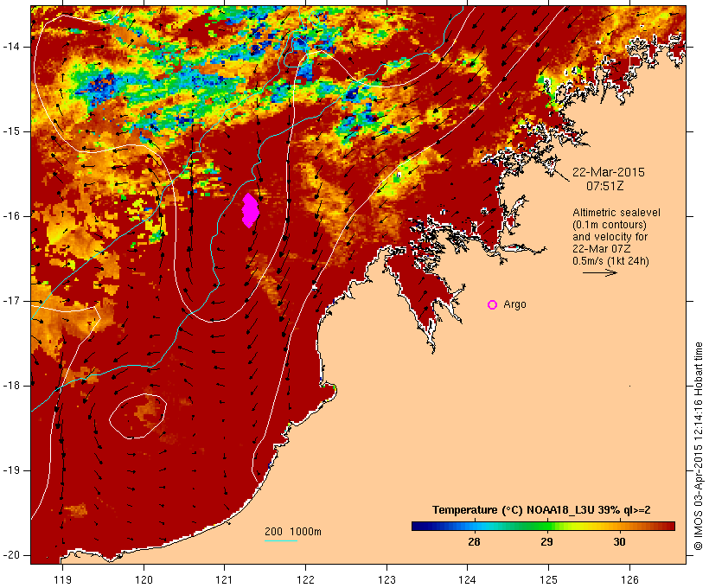Click the latitude label '-18'

[x=11, y=386]
